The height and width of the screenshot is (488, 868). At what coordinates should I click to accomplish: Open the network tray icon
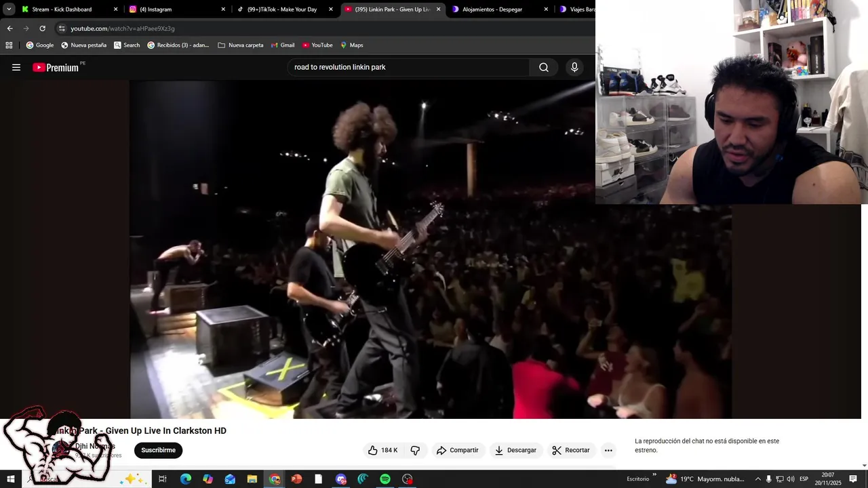(x=779, y=479)
